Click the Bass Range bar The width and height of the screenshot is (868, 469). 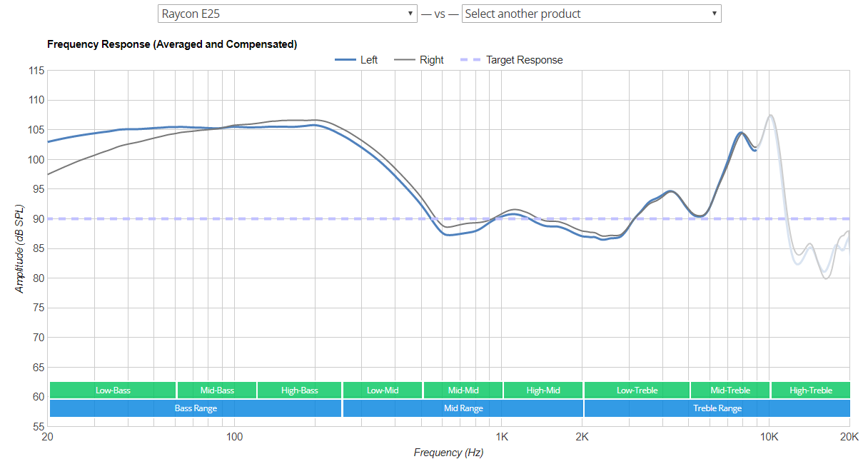point(196,408)
